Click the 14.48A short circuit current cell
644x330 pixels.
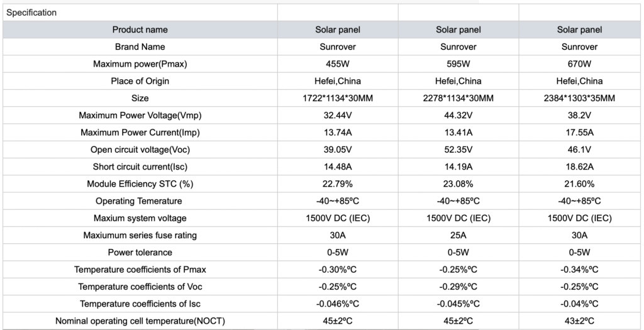[338, 167]
